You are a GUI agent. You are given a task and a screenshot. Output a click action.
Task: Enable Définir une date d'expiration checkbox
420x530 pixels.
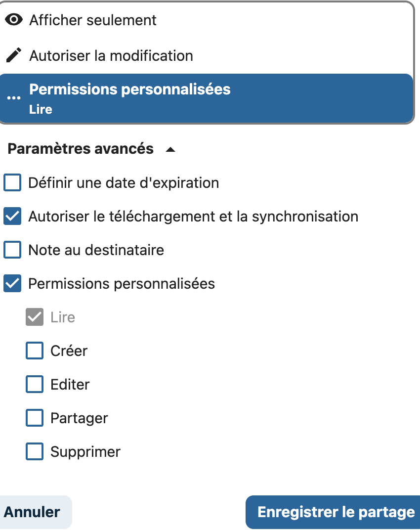point(12,182)
